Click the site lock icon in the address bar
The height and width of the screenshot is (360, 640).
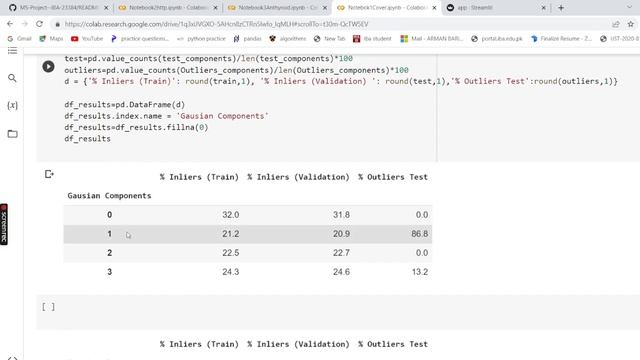click(x=58, y=24)
